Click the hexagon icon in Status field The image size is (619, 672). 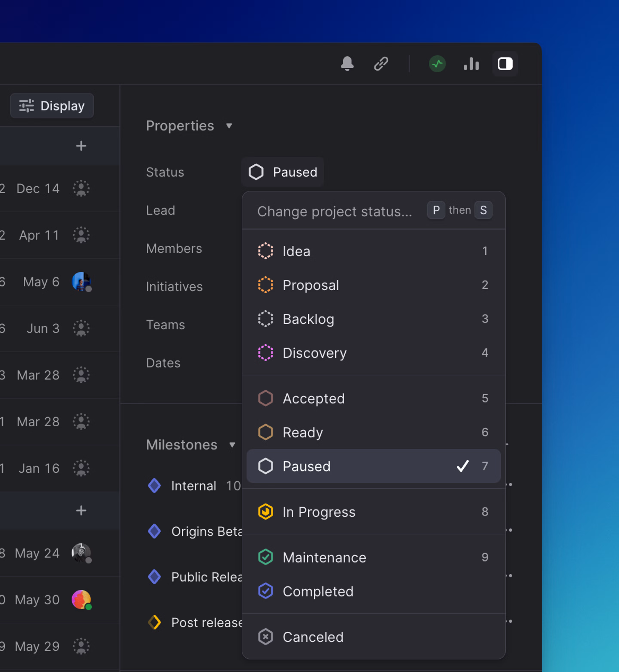256,172
